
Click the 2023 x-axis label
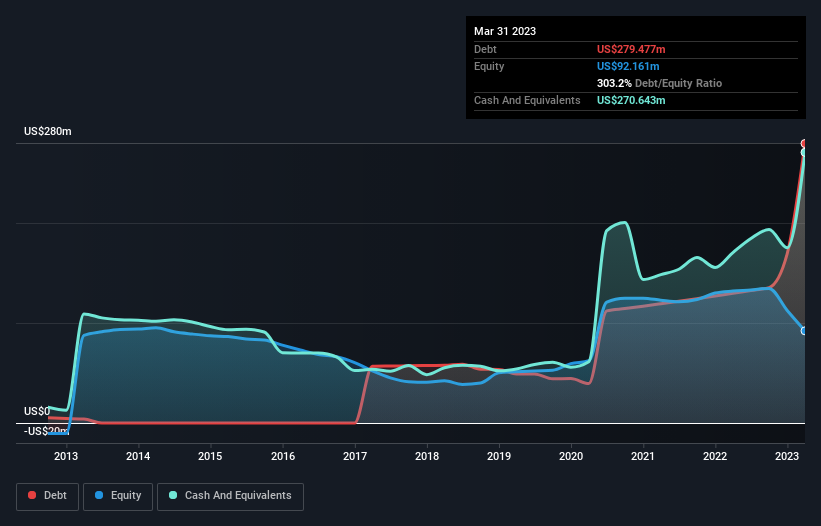[787, 456]
